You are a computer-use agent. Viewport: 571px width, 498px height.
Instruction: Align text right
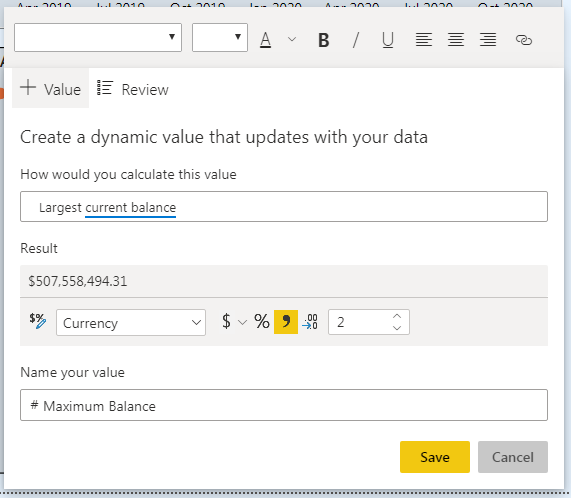488,39
